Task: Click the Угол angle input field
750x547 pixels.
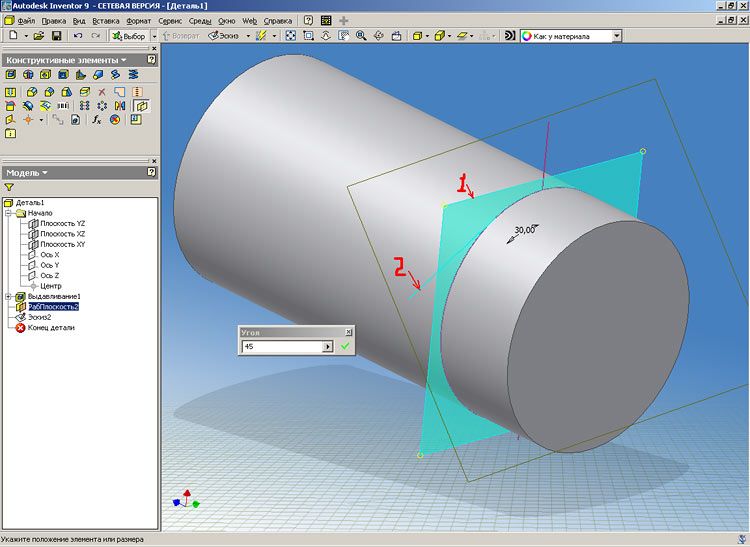Action: [282, 346]
